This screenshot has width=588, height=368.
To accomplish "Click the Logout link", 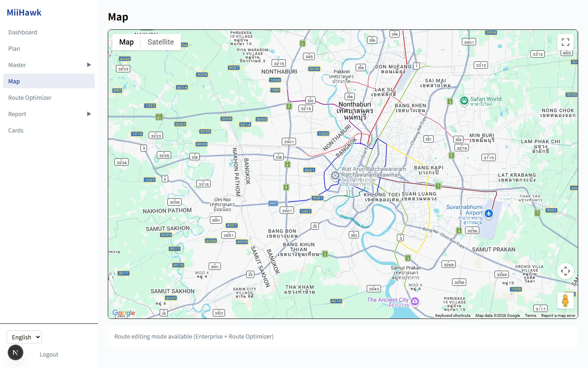I will point(49,355).
